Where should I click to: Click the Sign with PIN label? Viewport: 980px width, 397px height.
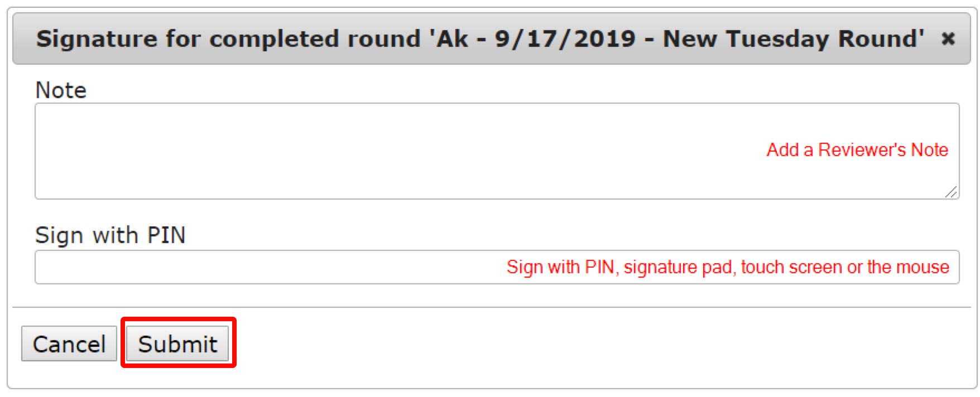click(112, 235)
